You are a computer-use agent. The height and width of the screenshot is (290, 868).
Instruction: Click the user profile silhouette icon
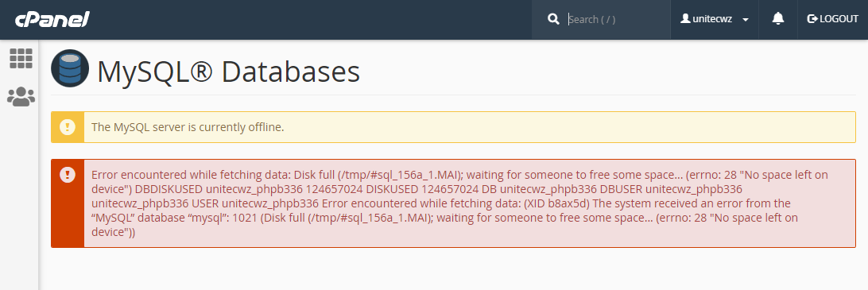tap(685, 19)
